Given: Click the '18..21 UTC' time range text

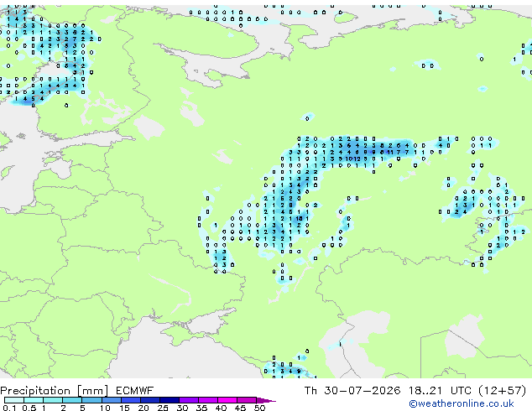Looking at the screenshot, I should [x=440, y=391].
